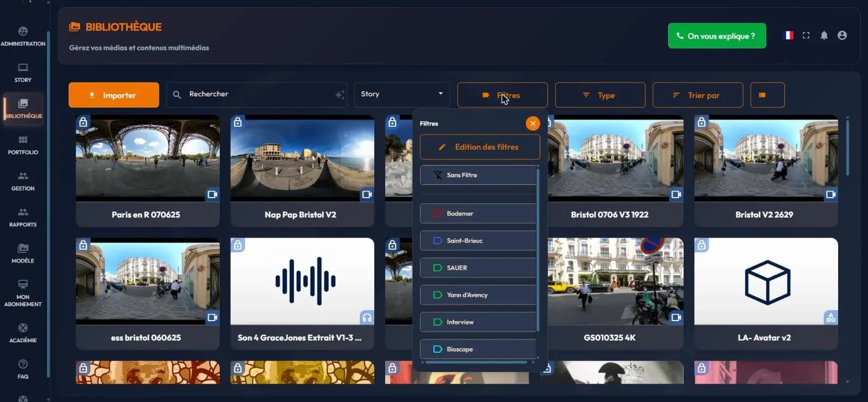Select the Saint-Brieuc filter tag

(478, 241)
